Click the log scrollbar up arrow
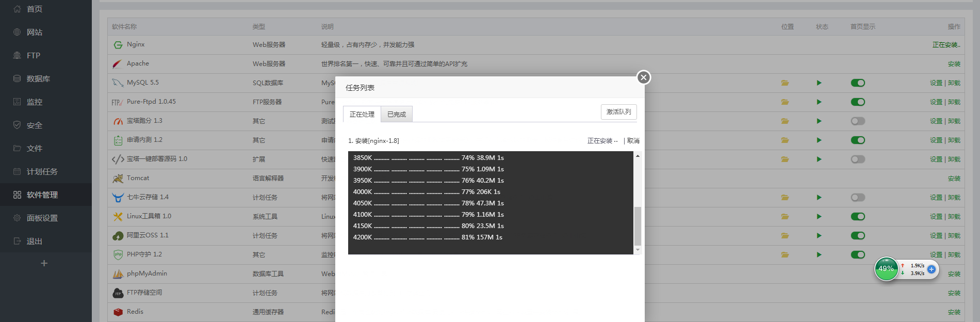The width and height of the screenshot is (980, 322). point(638,155)
